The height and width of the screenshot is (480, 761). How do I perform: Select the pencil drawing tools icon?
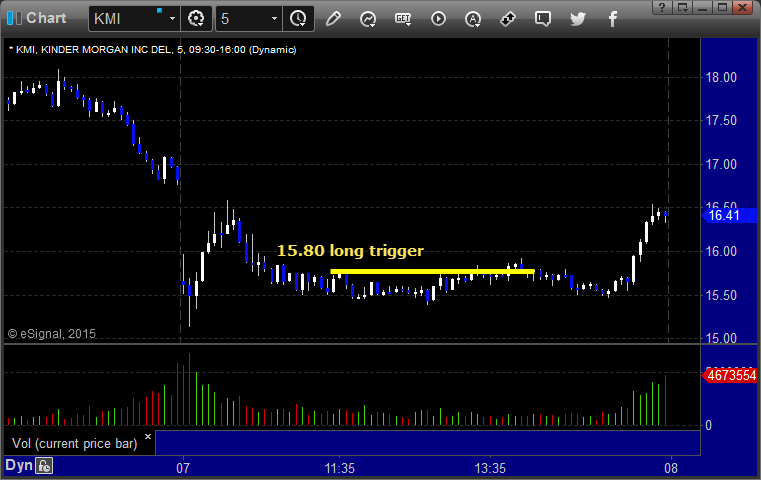point(333,19)
